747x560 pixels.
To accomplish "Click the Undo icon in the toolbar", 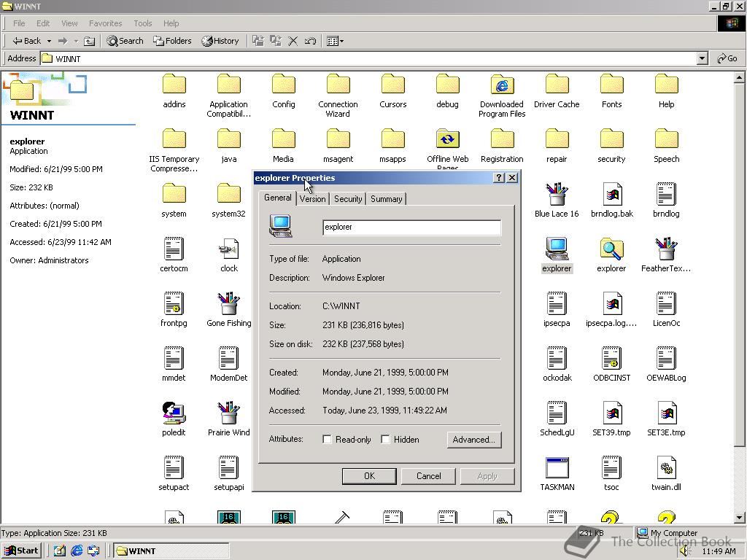I will tap(310, 41).
